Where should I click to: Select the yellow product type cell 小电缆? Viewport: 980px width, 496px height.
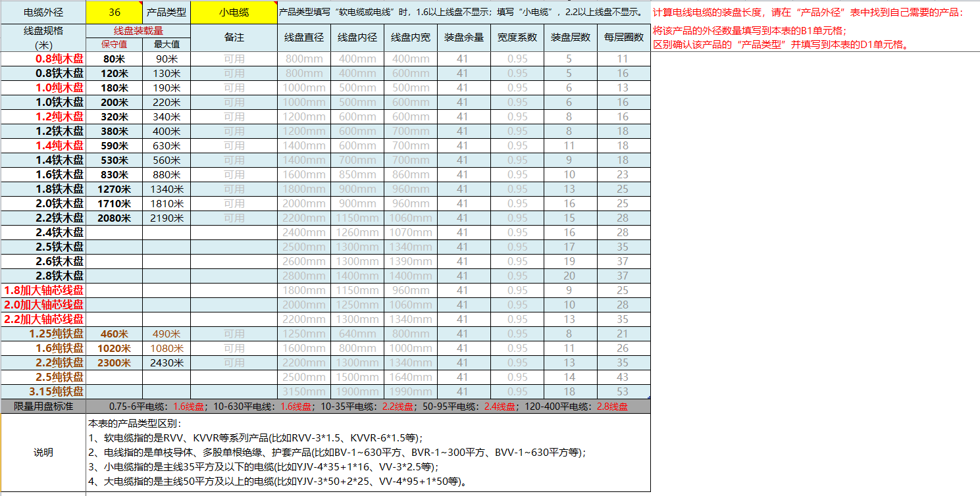point(234,12)
